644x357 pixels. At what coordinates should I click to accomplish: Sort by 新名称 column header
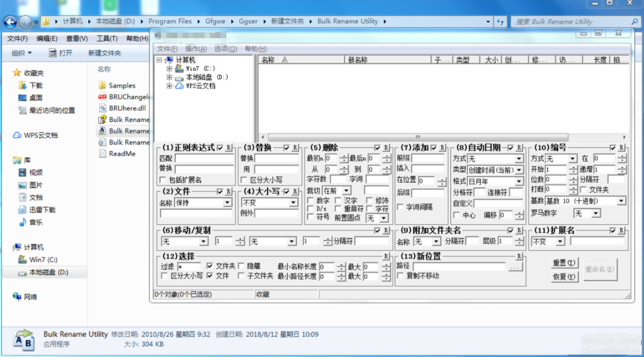click(387, 60)
